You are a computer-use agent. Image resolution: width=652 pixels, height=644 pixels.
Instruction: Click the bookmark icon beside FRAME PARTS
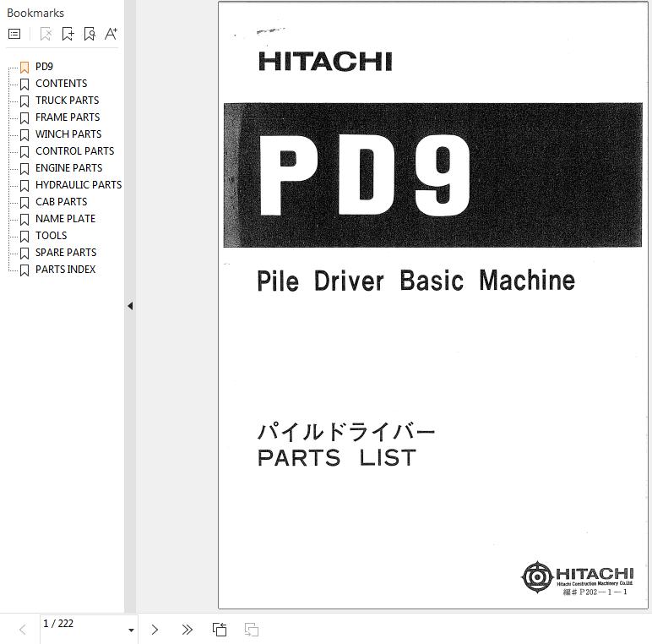pyautogui.click(x=24, y=117)
